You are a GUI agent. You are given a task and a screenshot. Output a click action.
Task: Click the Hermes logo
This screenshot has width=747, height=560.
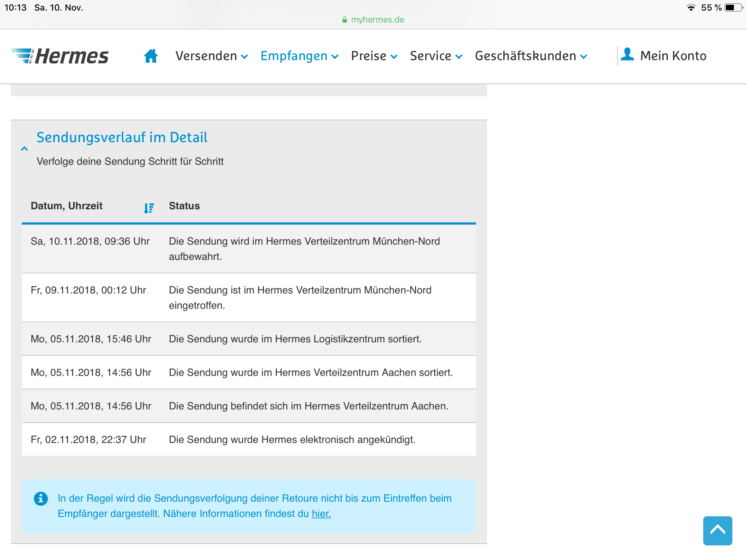(x=60, y=56)
